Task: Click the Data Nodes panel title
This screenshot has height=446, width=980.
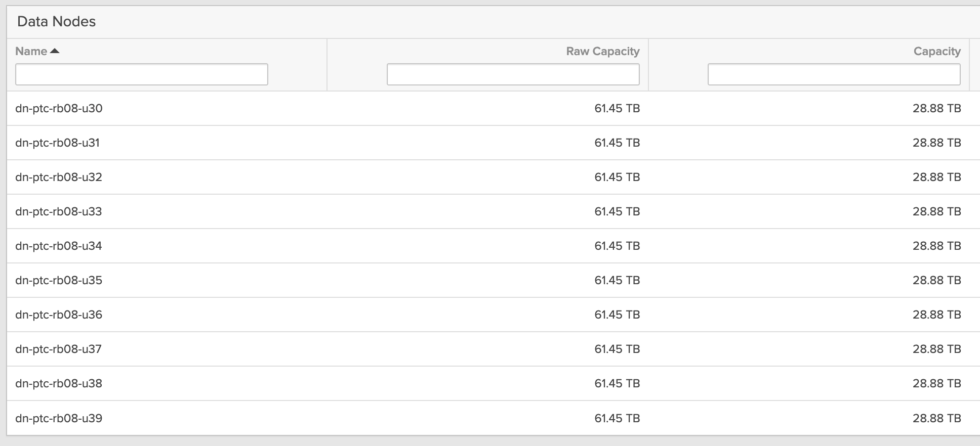Action: click(56, 21)
